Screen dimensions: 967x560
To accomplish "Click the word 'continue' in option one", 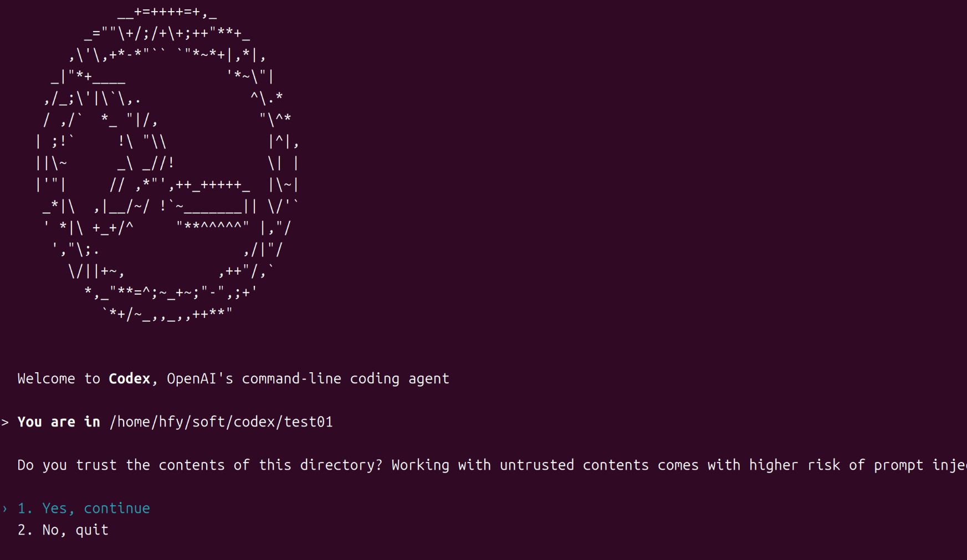I will tap(117, 508).
